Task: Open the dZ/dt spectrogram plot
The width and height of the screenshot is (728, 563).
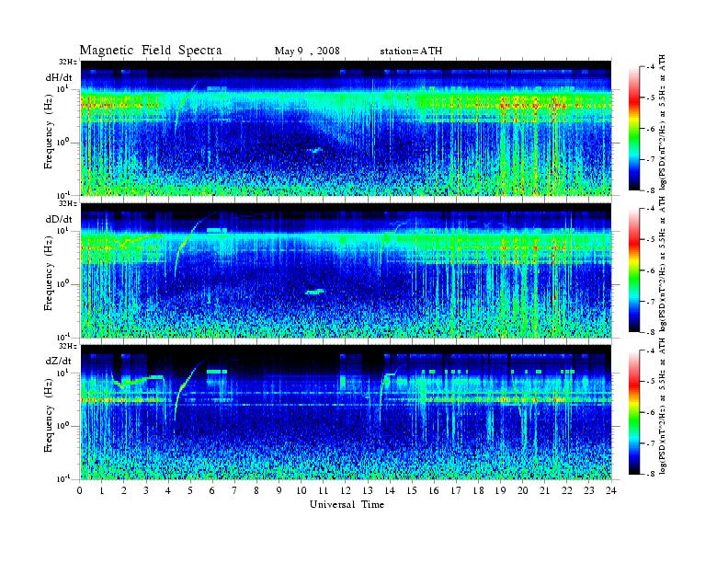Action: pos(346,412)
